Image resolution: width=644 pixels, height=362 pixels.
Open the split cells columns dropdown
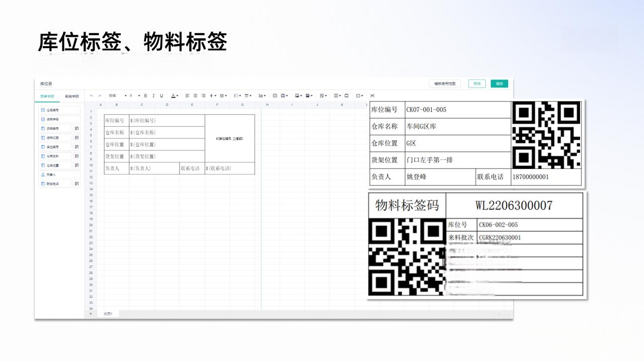pyautogui.click(x=284, y=96)
